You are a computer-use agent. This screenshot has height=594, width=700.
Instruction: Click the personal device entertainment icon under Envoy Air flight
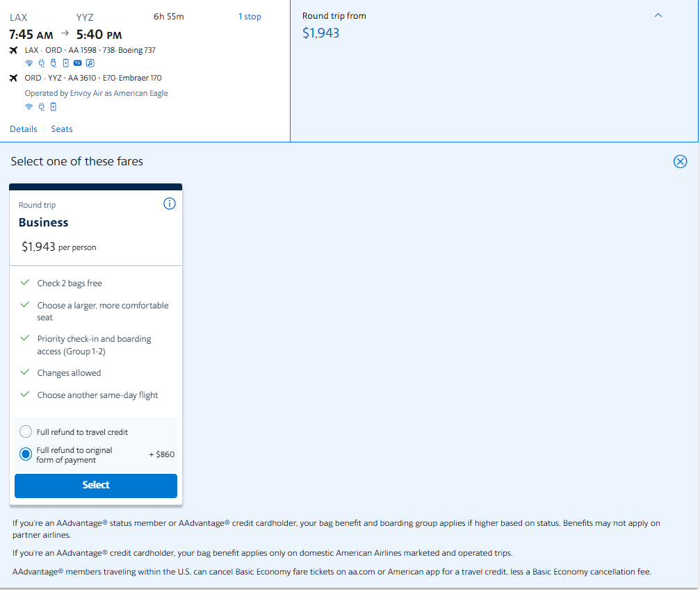(53, 107)
